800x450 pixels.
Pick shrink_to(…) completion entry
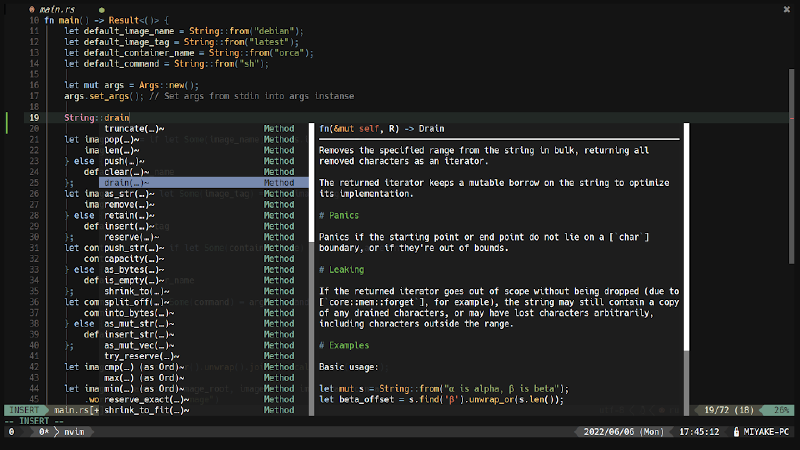pos(204,291)
